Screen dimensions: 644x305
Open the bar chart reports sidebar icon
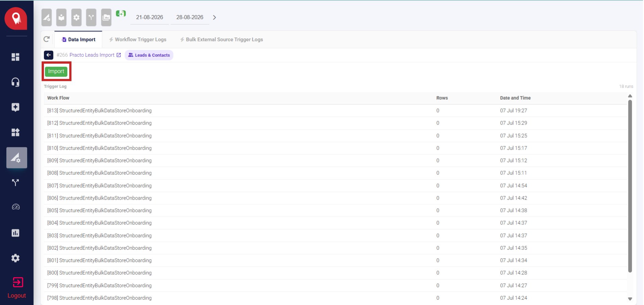point(15,233)
